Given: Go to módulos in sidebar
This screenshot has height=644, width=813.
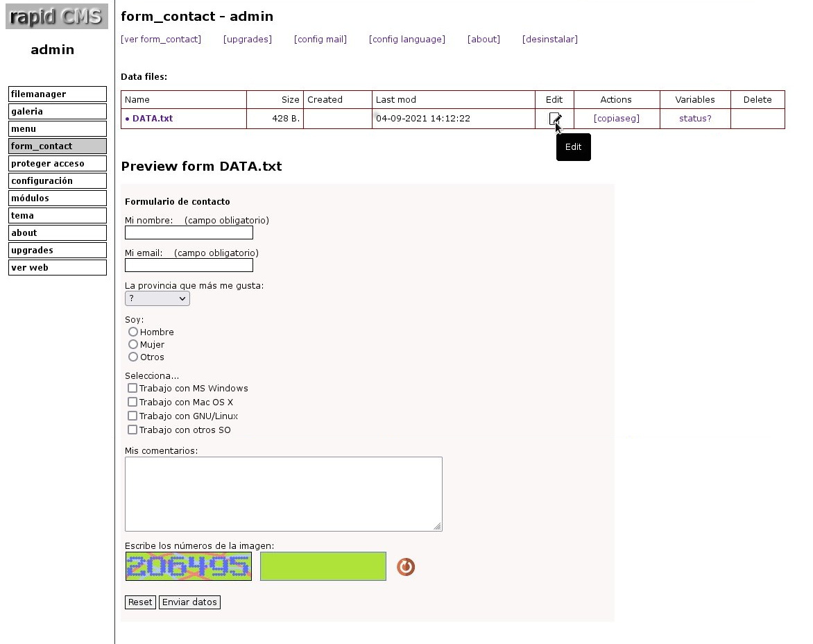Looking at the screenshot, I should point(58,198).
